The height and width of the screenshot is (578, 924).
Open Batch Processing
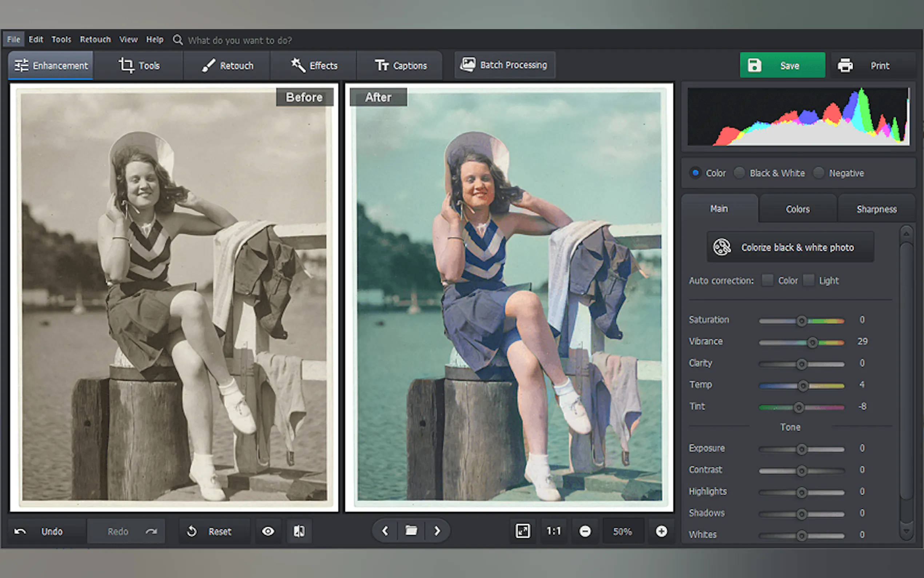click(505, 65)
